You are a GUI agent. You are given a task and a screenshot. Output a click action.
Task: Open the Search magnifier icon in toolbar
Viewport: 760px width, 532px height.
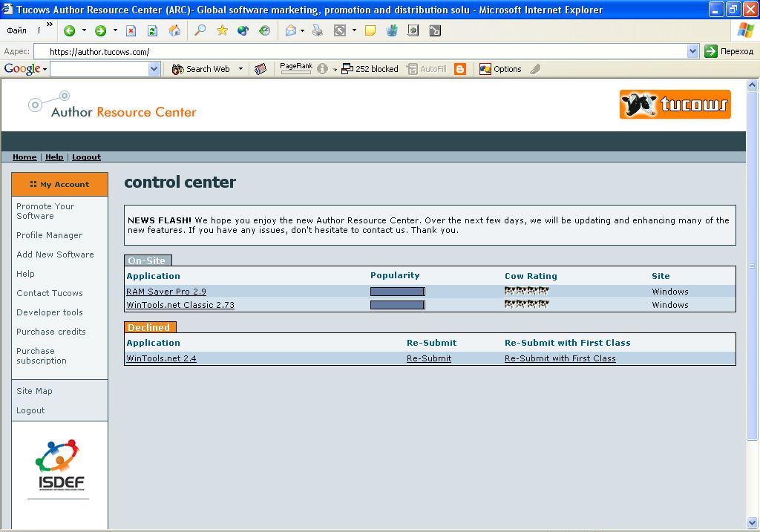coord(200,30)
